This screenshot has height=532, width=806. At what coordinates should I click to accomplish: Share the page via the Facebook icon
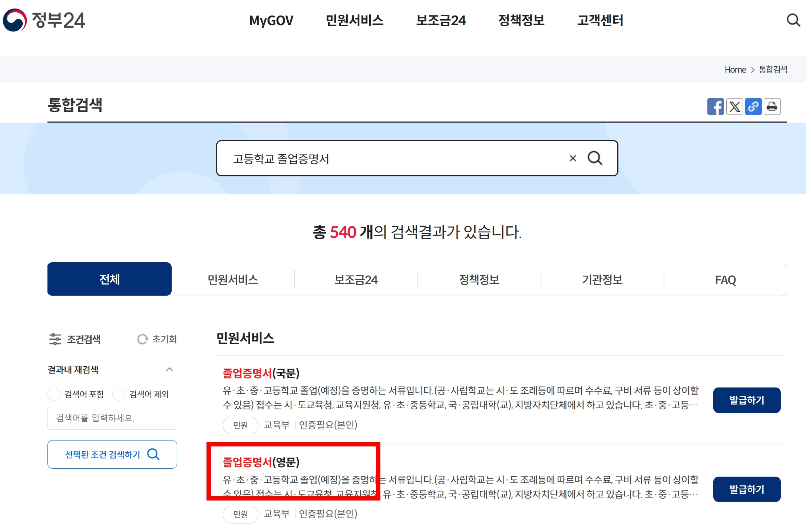pyautogui.click(x=716, y=107)
